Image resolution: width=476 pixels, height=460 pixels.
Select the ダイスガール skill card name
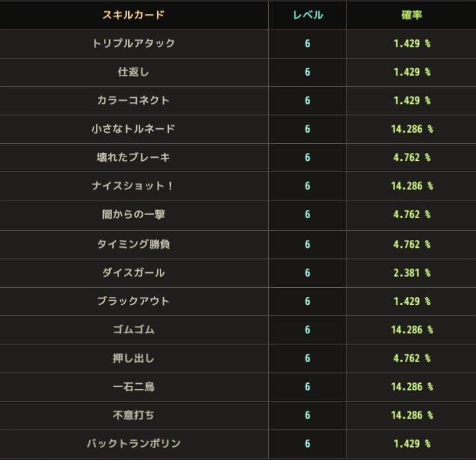click(x=133, y=272)
